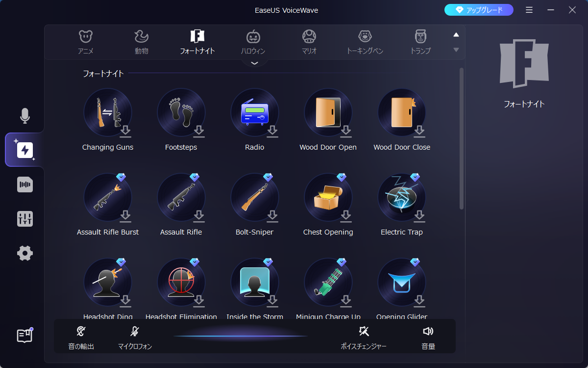Download the Footsteps sound effect
Image resolution: width=588 pixels, height=368 pixels.
199,131
